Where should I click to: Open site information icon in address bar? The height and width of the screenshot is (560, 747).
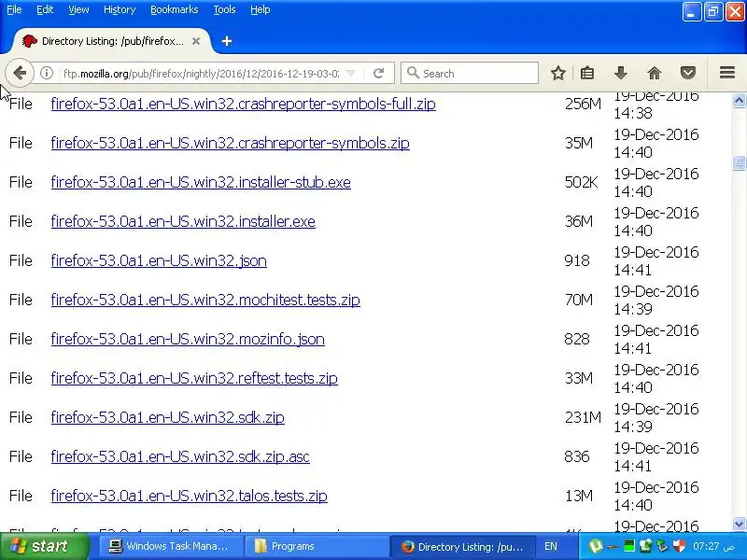pos(46,74)
